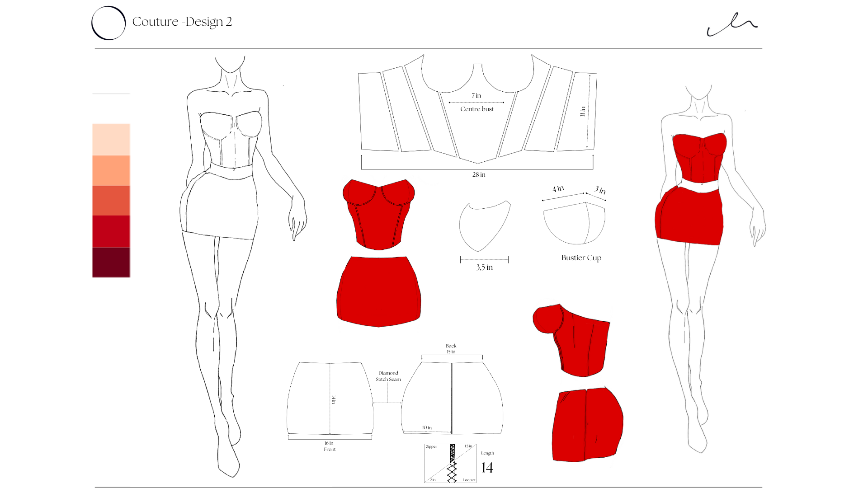Viewport: 868px width, 488px height.
Task: Click the Centre bust 7 in label
Action: [477, 109]
